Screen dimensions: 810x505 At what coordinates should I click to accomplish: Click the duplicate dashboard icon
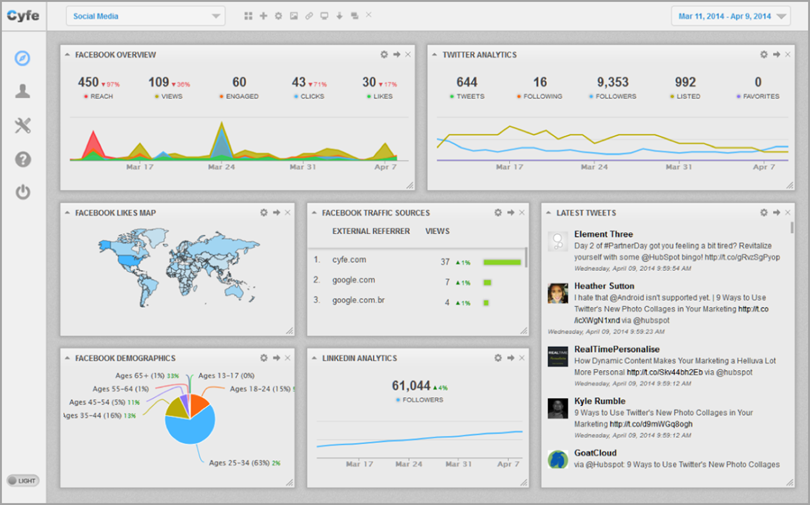pyautogui.click(x=354, y=16)
